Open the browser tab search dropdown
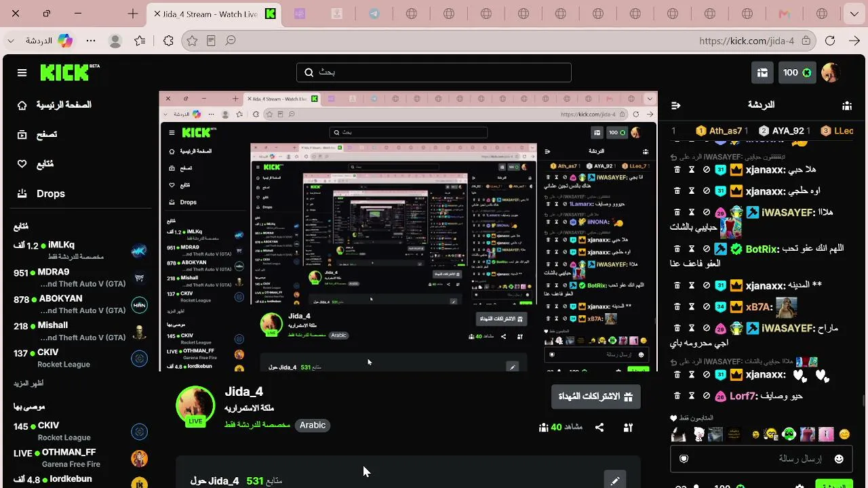Viewport: 868px width, 488px height. [x=854, y=14]
